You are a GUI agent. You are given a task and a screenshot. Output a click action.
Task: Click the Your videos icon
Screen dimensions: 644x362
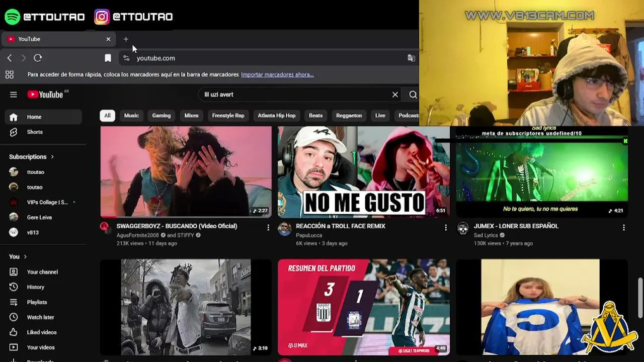(x=14, y=347)
